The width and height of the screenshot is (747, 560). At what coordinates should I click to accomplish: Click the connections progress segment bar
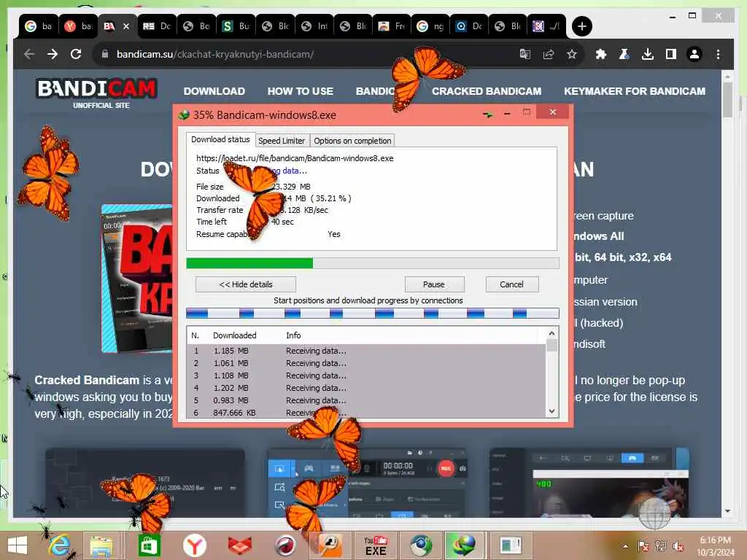pos(372,313)
